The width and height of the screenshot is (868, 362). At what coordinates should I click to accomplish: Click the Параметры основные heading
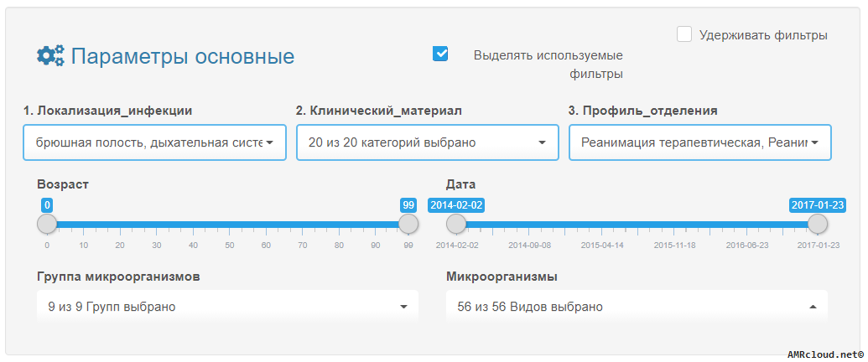tap(183, 56)
